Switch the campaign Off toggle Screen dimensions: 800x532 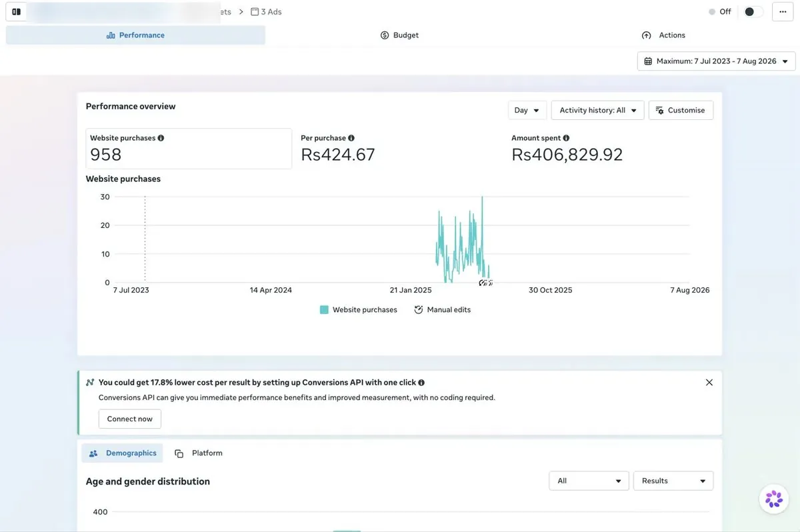[x=753, y=12]
